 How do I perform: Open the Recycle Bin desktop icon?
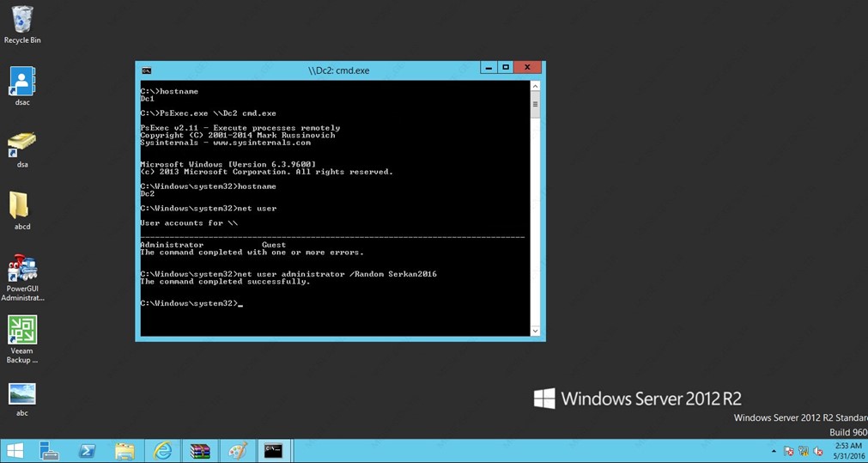[x=22, y=24]
